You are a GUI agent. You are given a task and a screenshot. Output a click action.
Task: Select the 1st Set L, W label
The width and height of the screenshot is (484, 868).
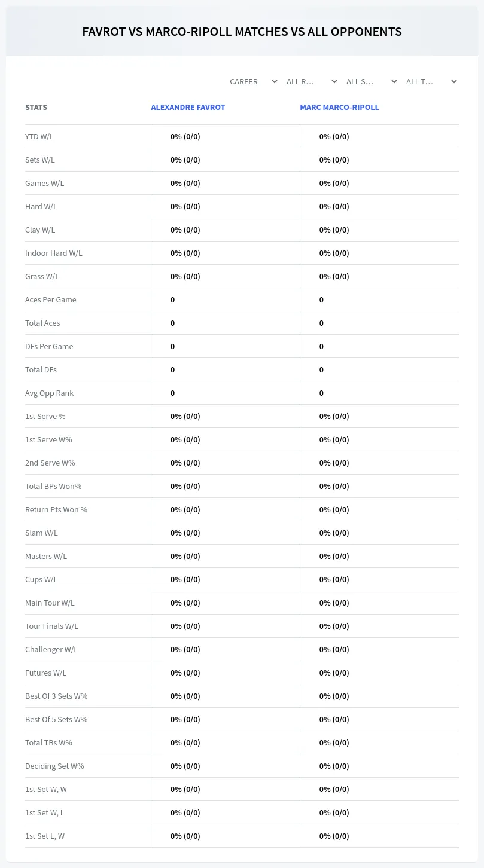45,836
